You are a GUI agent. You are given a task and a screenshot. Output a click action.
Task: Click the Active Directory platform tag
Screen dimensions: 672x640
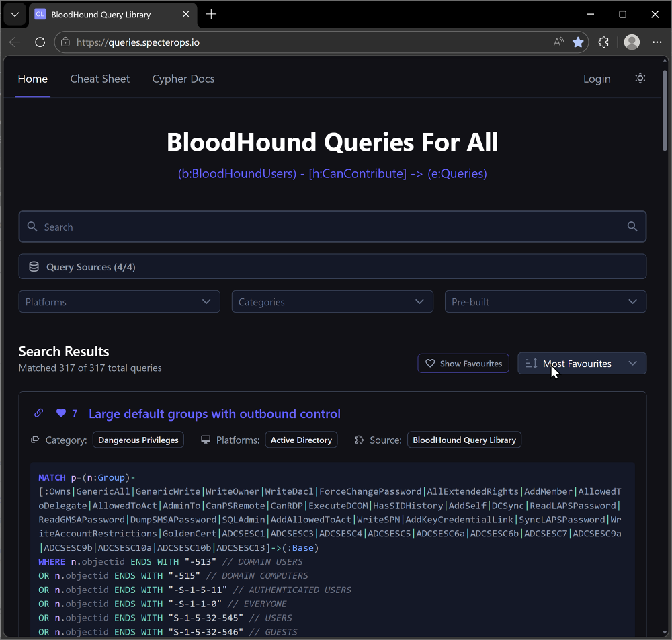point(301,440)
